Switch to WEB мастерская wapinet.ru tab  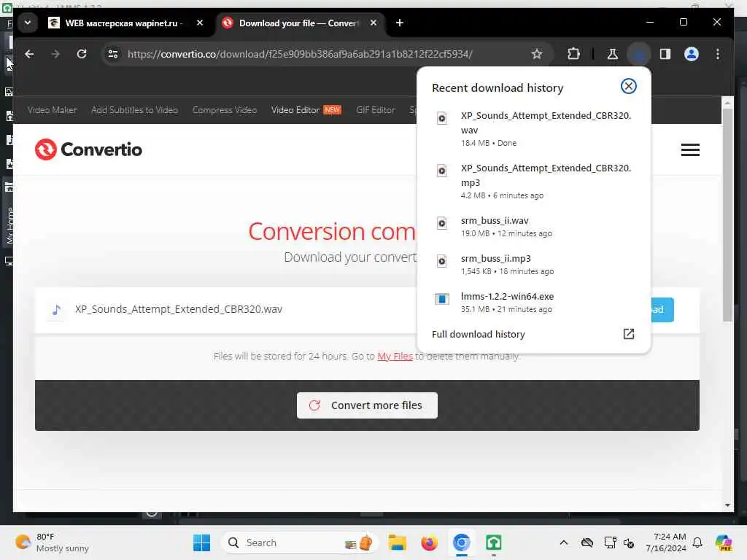[x=125, y=23]
